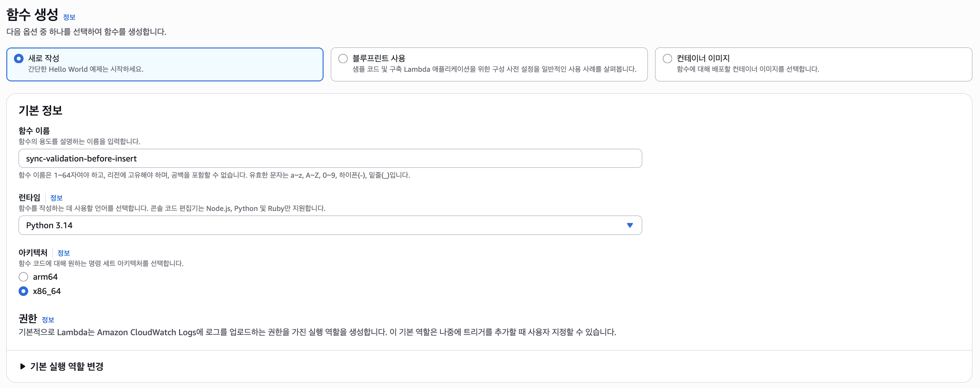Click the 새로 작성 card Hello World description
The height and width of the screenshot is (388, 980).
[x=86, y=69]
